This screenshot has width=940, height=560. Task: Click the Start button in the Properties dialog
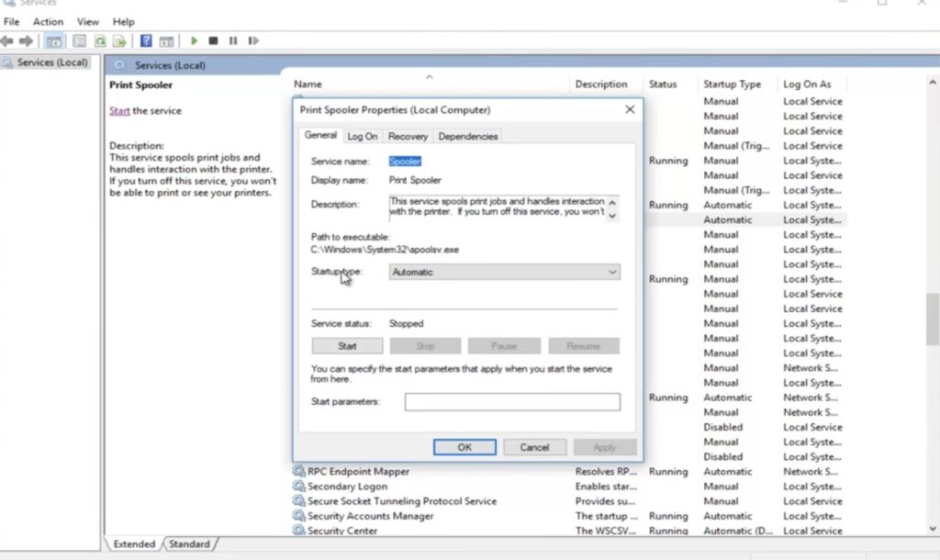[347, 346]
